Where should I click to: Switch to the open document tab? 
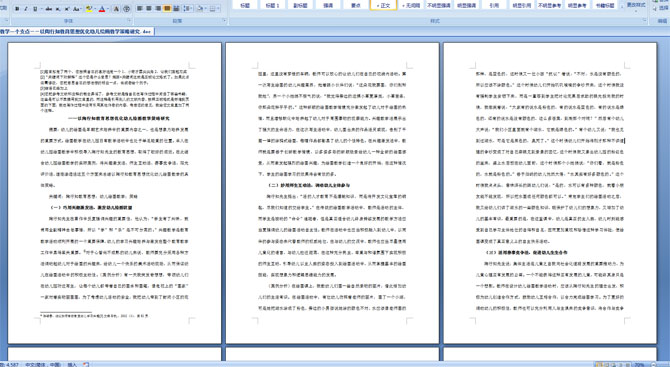(76, 32)
